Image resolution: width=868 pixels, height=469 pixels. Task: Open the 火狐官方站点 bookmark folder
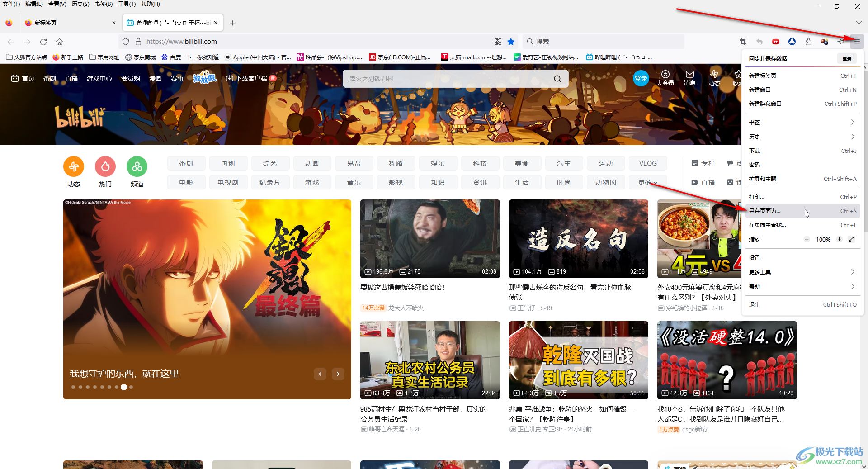click(26, 57)
